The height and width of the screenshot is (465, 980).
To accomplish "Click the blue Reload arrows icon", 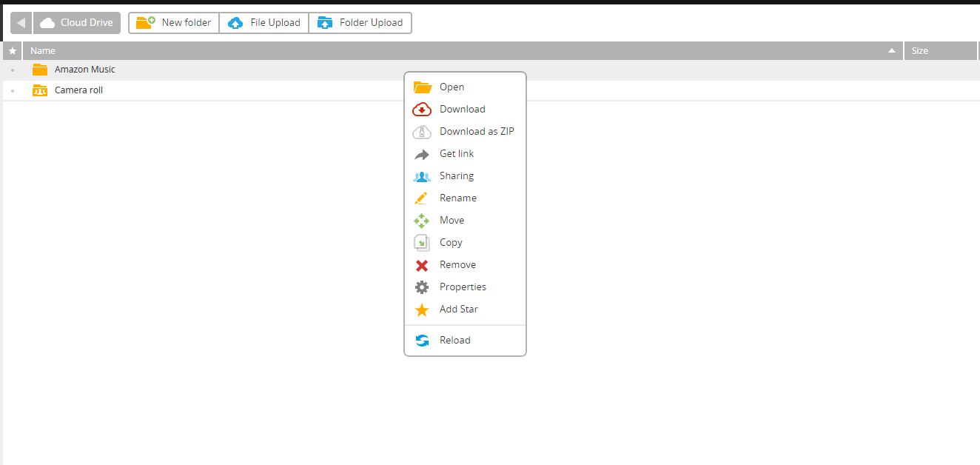I will point(421,341).
